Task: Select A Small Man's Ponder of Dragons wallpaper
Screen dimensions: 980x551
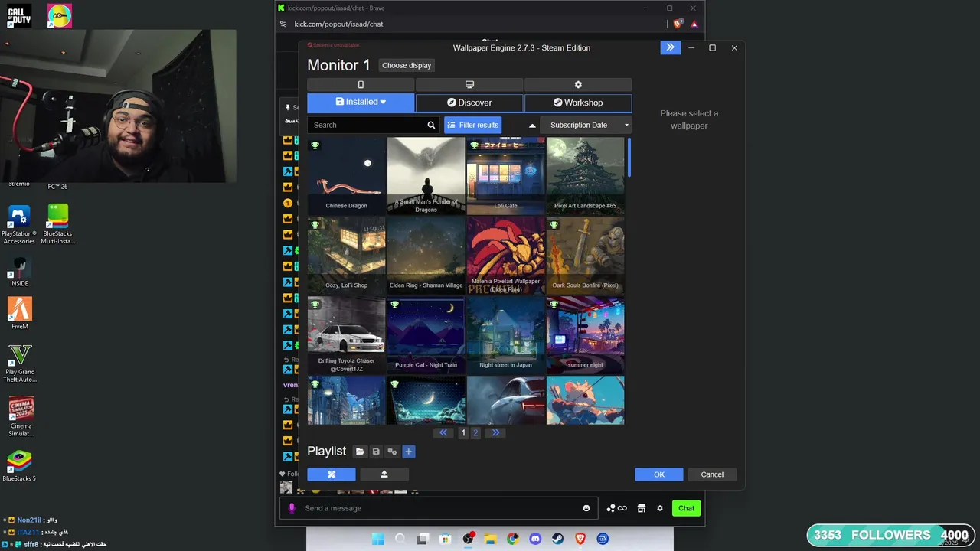Action: tap(426, 176)
